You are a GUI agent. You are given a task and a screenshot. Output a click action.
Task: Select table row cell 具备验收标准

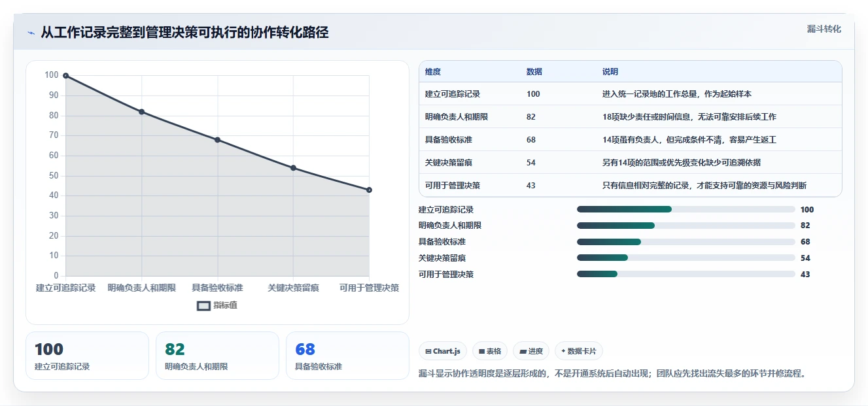[x=449, y=140]
